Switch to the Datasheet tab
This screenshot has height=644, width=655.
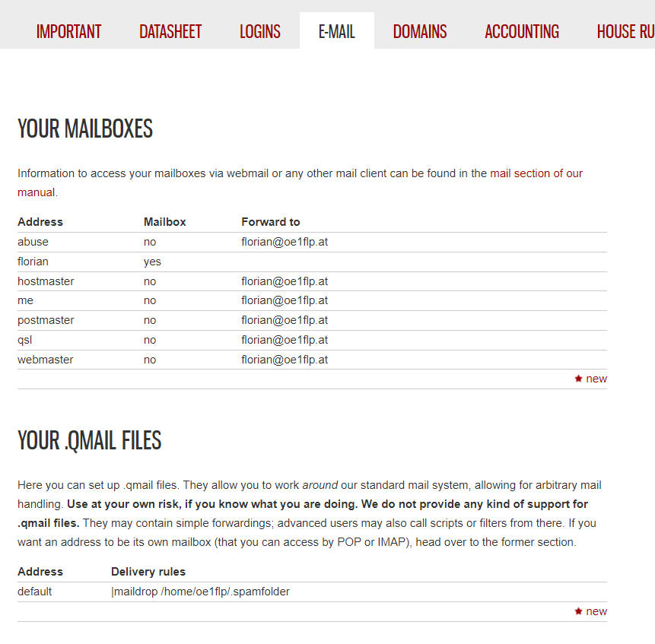[170, 32]
